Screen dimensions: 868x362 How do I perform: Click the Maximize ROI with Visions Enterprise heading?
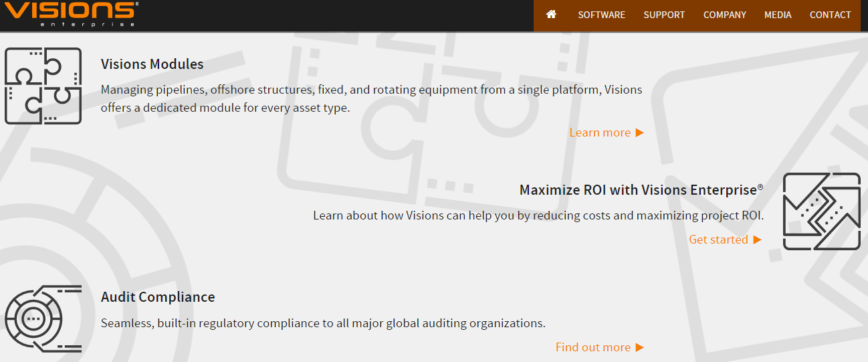(641, 190)
